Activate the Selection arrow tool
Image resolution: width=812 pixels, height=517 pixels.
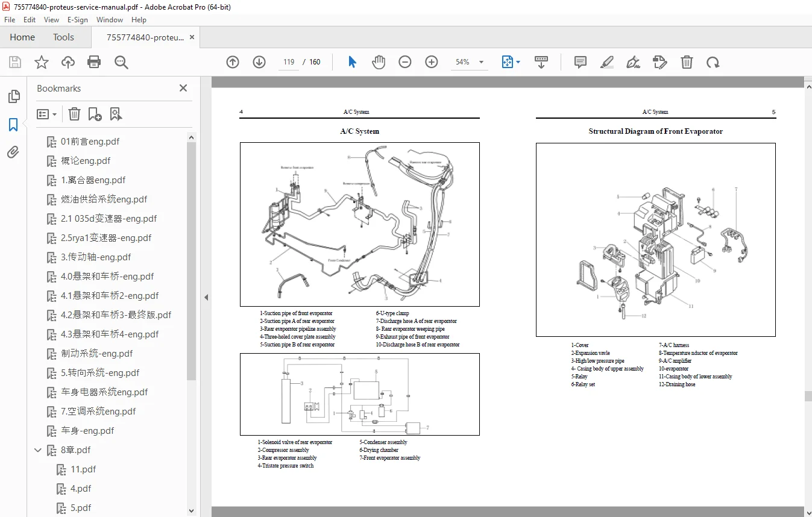[x=353, y=62]
